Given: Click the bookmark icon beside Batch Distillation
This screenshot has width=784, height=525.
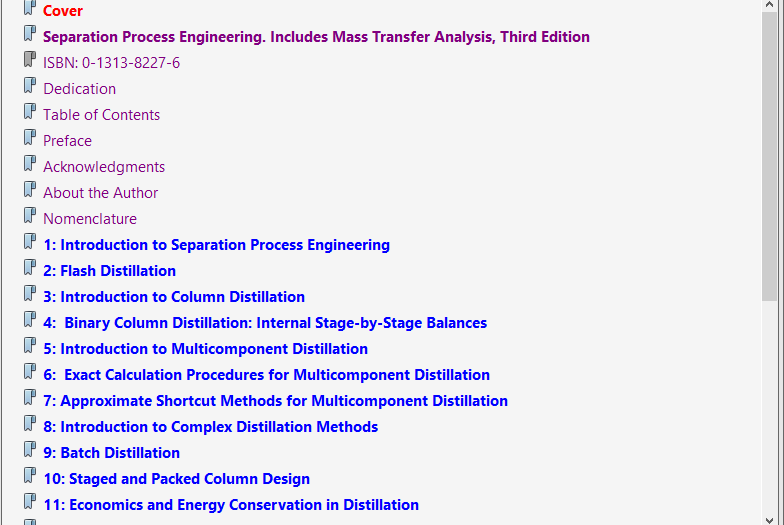Looking at the screenshot, I should coord(30,451).
